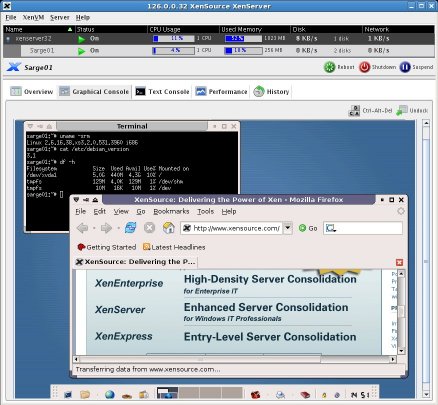Open the XenVM menu

coord(33,17)
